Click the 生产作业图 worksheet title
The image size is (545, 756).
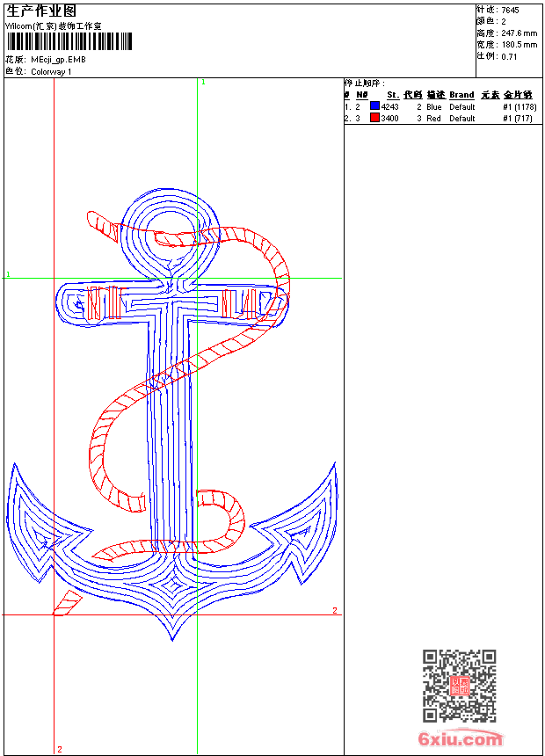pos(41,11)
